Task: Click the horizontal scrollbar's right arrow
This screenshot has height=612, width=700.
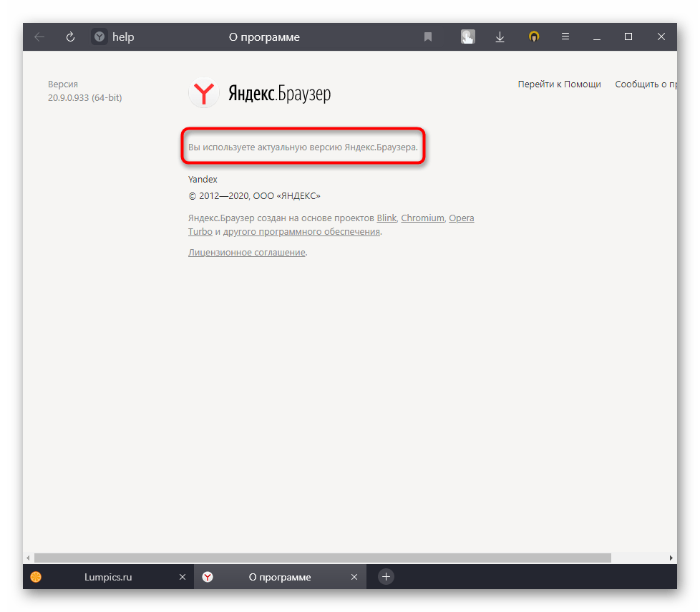Action: tap(671, 558)
